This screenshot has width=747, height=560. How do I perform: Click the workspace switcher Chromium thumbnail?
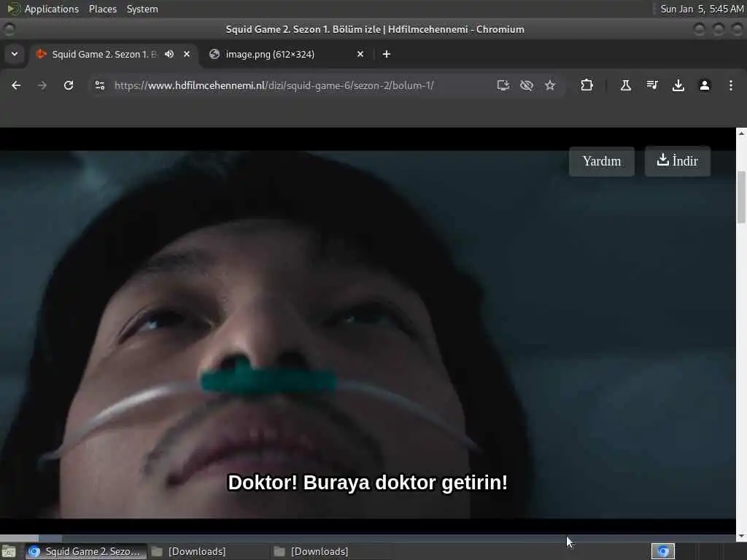pos(662,551)
